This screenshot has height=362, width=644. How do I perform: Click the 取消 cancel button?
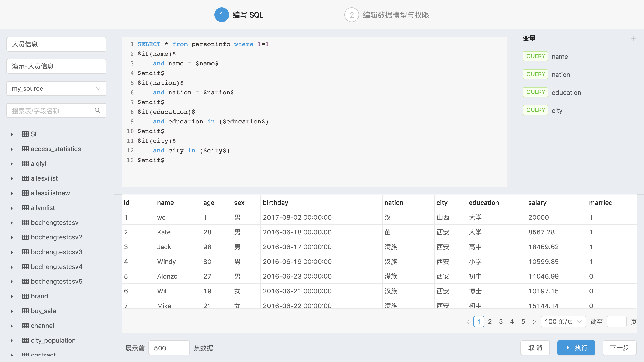point(535,347)
